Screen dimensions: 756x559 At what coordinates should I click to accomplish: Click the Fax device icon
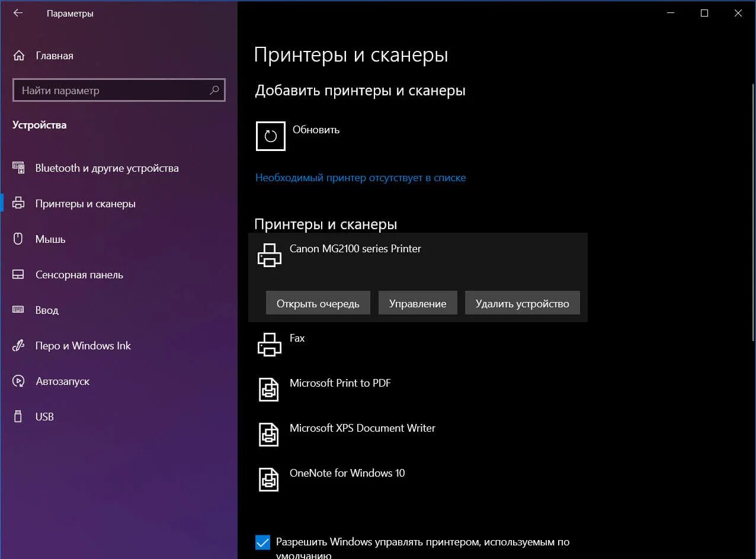(270, 345)
